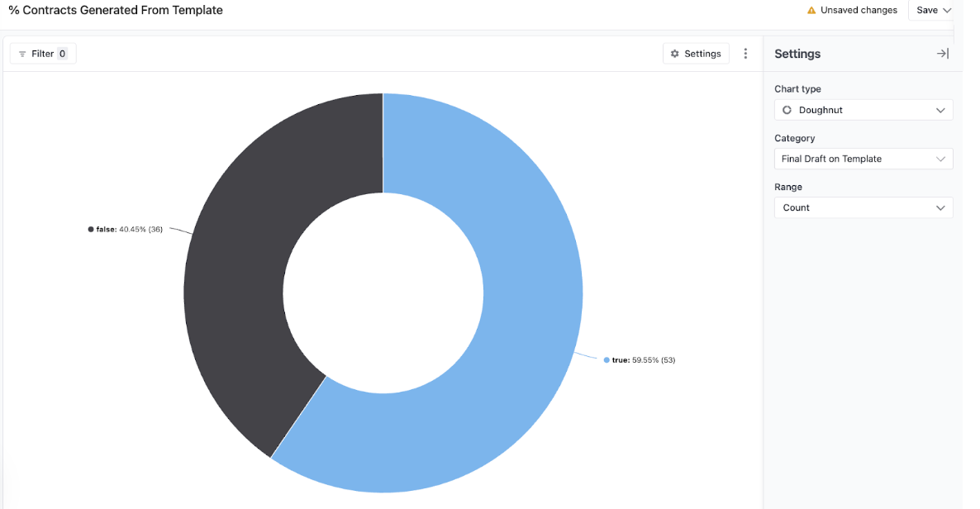Image resolution: width=980 pixels, height=509 pixels.
Task: Collapse the Settings side panel
Action: click(942, 54)
